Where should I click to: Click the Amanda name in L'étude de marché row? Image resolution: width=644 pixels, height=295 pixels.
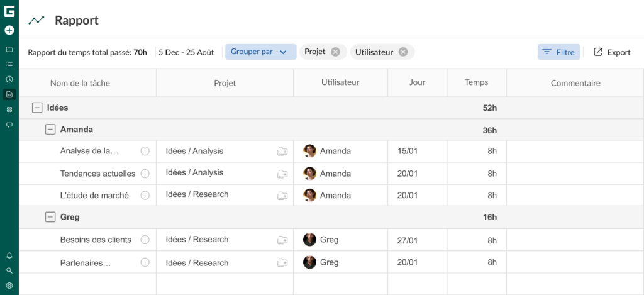pos(336,196)
